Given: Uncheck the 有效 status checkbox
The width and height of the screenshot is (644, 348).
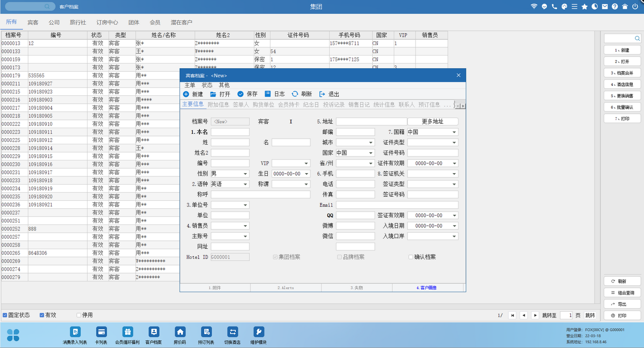Looking at the screenshot, I should pos(42,315).
